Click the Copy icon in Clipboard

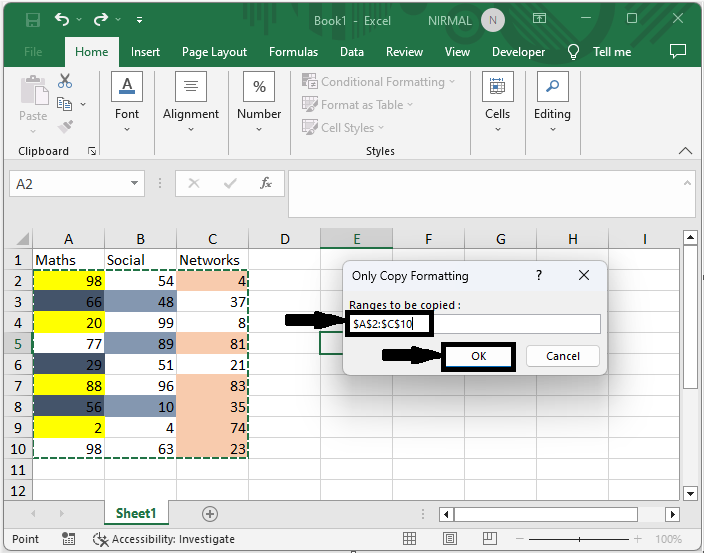(x=64, y=104)
